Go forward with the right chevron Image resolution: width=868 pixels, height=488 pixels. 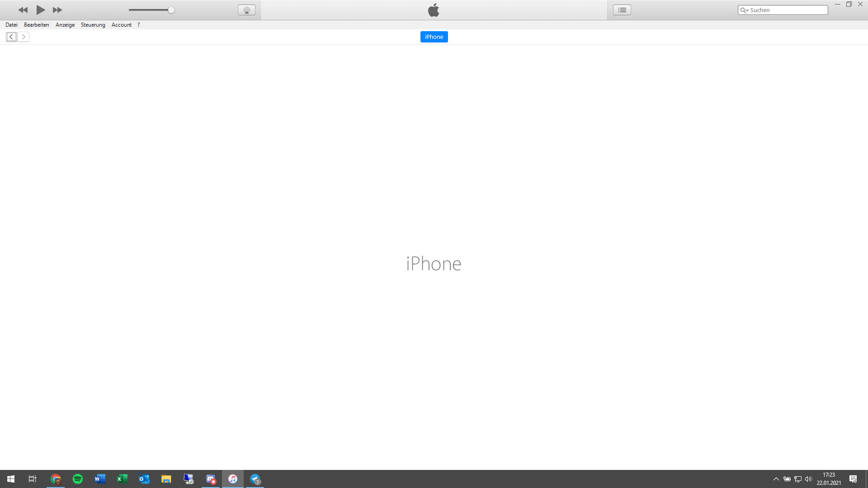click(x=24, y=37)
